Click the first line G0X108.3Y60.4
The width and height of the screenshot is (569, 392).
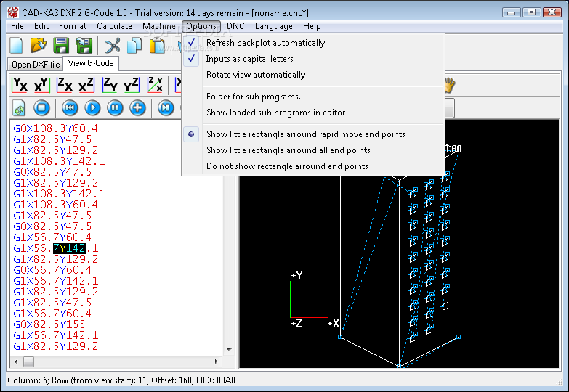[x=55, y=128]
